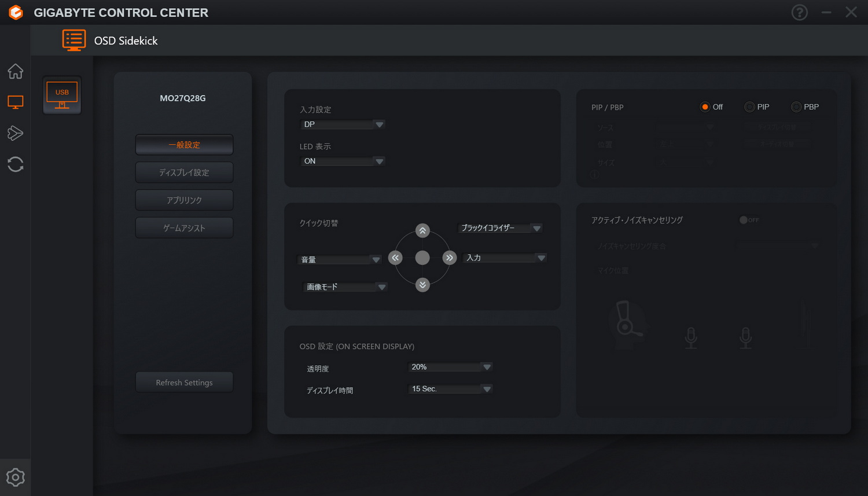Viewport: 868px width, 496px height.
Task: Switch to the 一般設定 tab
Action: 184,145
